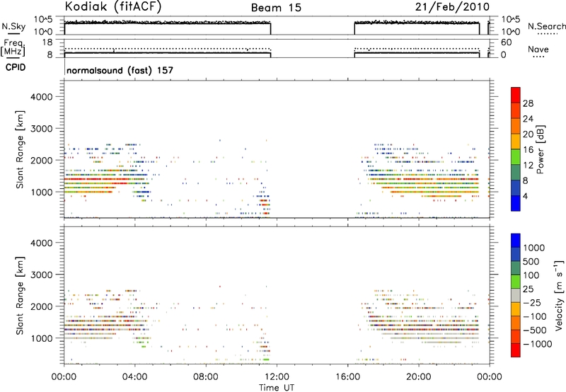Click the 'Slant Range [km]' label of the power panel

pyautogui.click(x=19, y=149)
